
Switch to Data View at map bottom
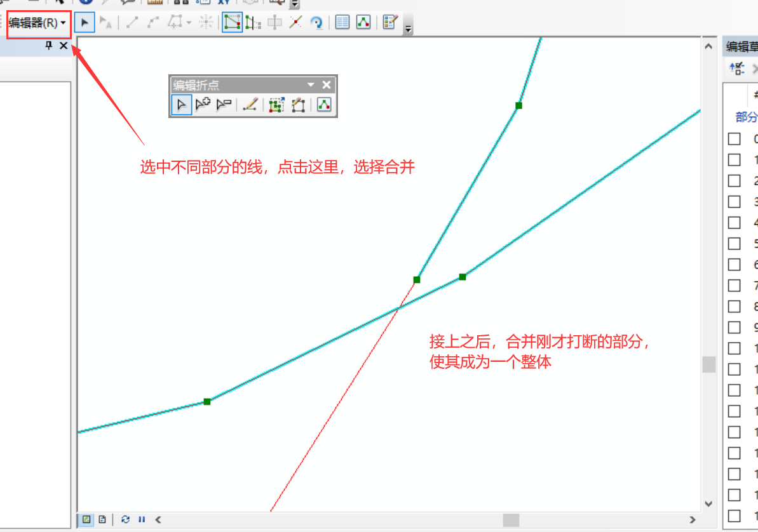click(86, 519)
